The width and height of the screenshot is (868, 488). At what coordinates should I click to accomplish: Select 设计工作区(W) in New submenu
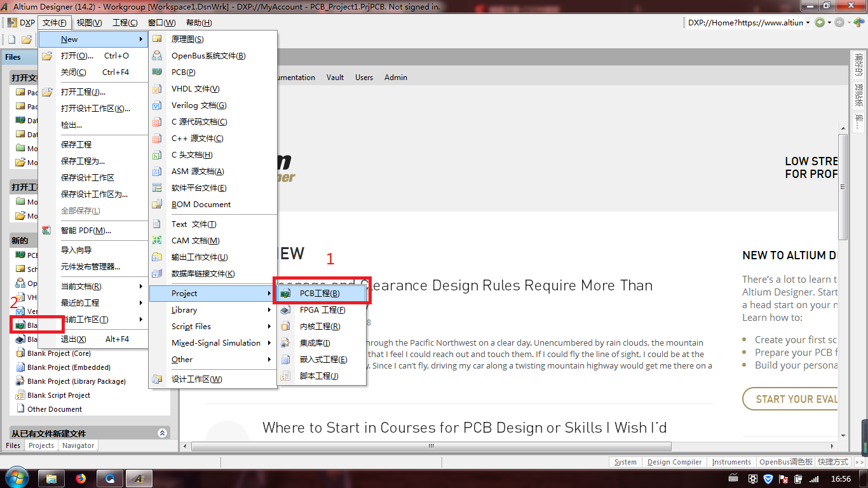point(213,379)
